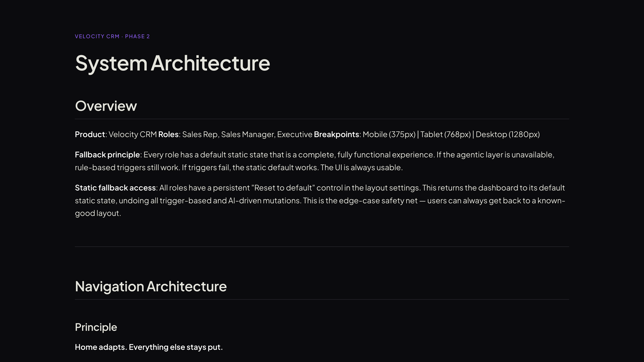Viewport: 644px width, 362px height.
Task: Click the Velocity CRM Phase 2 label
Action: coord(112,37)
